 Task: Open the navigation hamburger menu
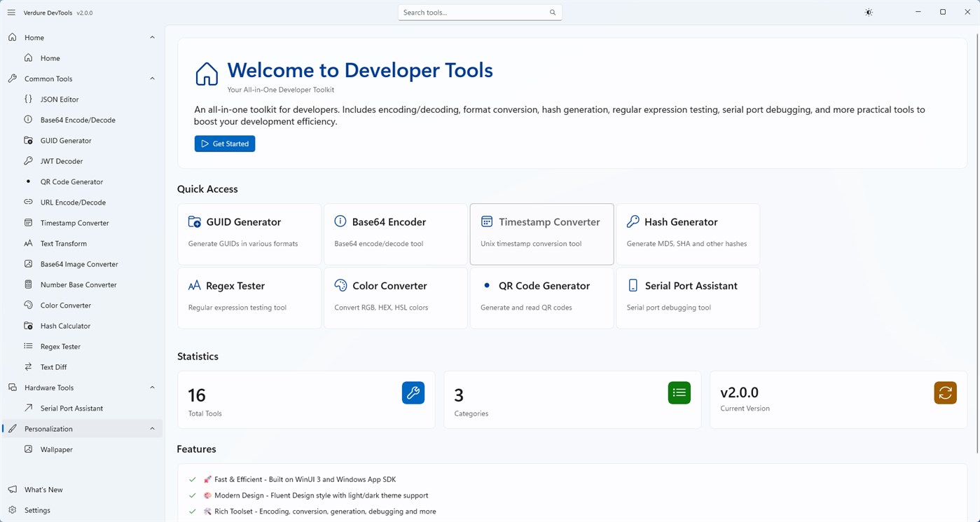pos(11,12)
